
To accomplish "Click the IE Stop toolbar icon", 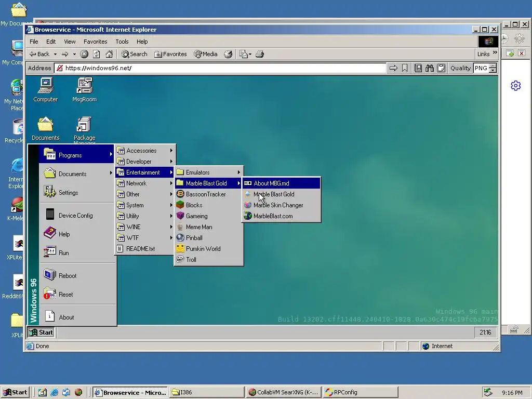I will point(84,54).
